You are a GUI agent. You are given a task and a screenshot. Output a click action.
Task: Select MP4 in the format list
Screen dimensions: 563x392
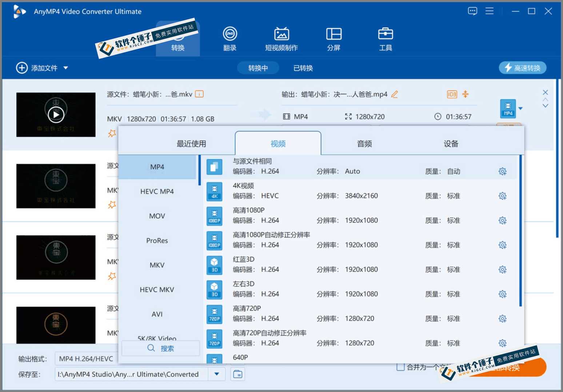pos(157,167)
